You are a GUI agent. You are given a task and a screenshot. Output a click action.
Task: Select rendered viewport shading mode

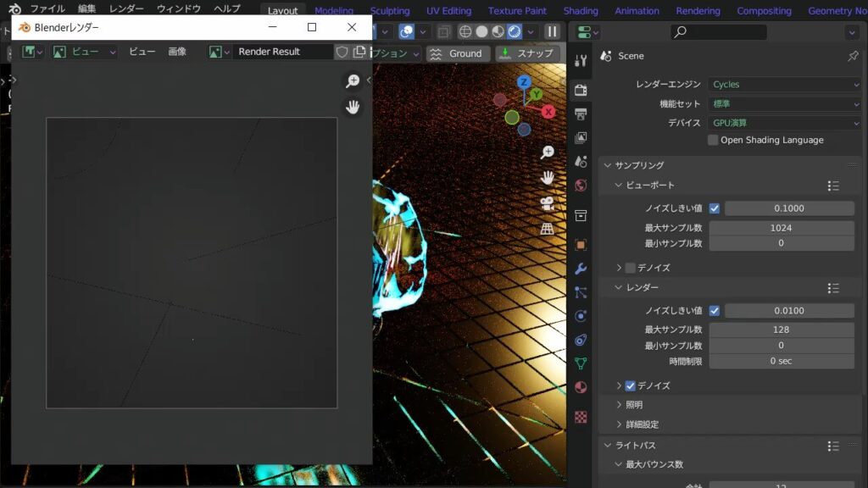click(x=515, y=31)
